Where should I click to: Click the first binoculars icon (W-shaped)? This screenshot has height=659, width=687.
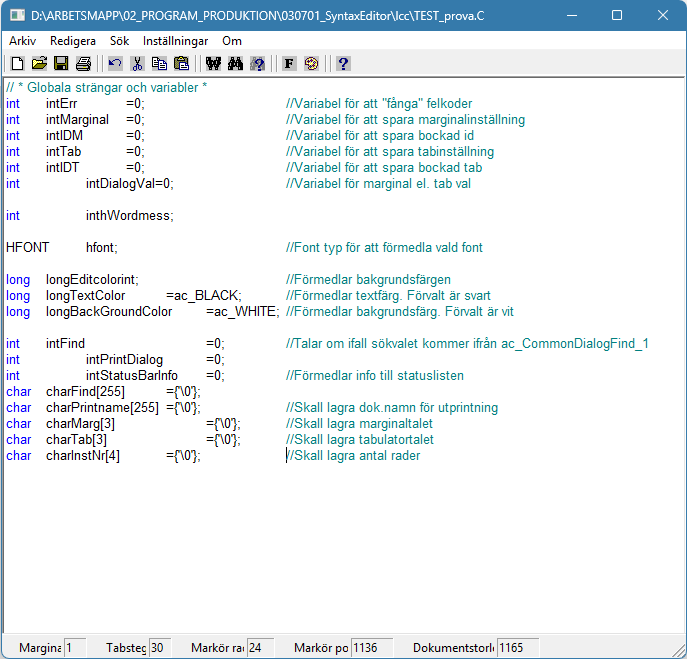[x=213, y=64]
